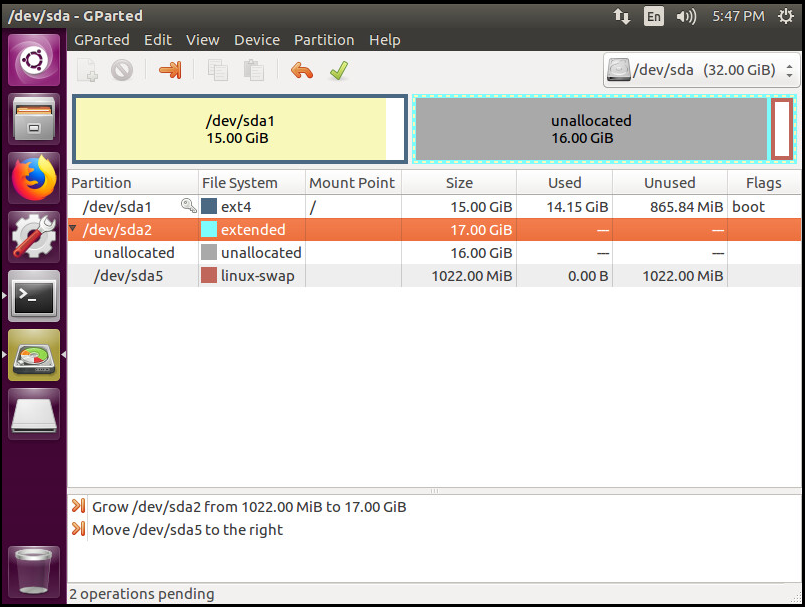Select the Grow /dev/sda2 pending operation
The image size is (805, 607).
tap(249, 507)
